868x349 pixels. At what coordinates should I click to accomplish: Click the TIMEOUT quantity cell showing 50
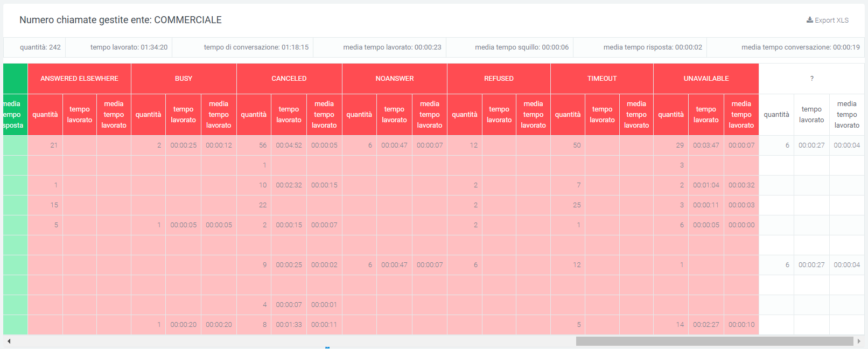pyautogui.click(x=568, y=145)
